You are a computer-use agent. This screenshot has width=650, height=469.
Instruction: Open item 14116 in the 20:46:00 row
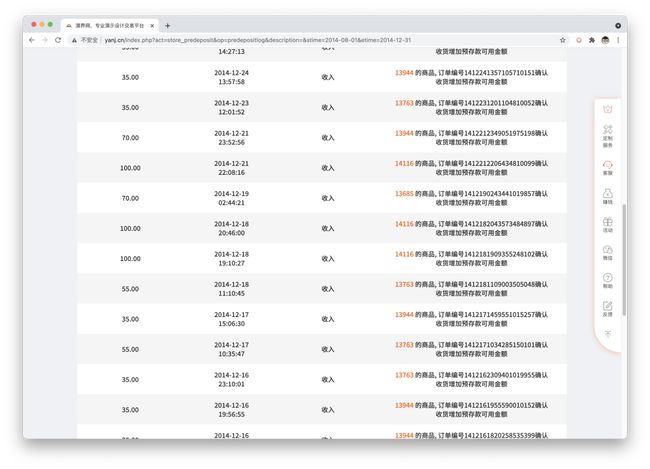[x=404, y=224]
